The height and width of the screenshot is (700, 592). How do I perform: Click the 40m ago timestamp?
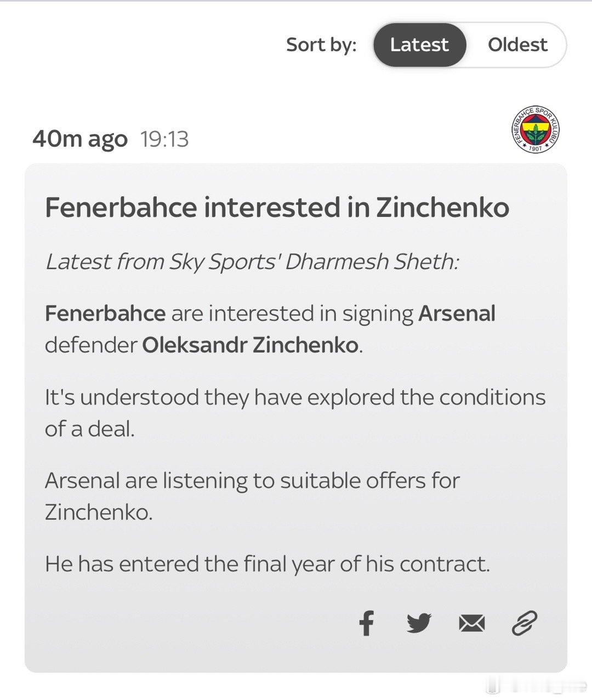coord(80,139)
